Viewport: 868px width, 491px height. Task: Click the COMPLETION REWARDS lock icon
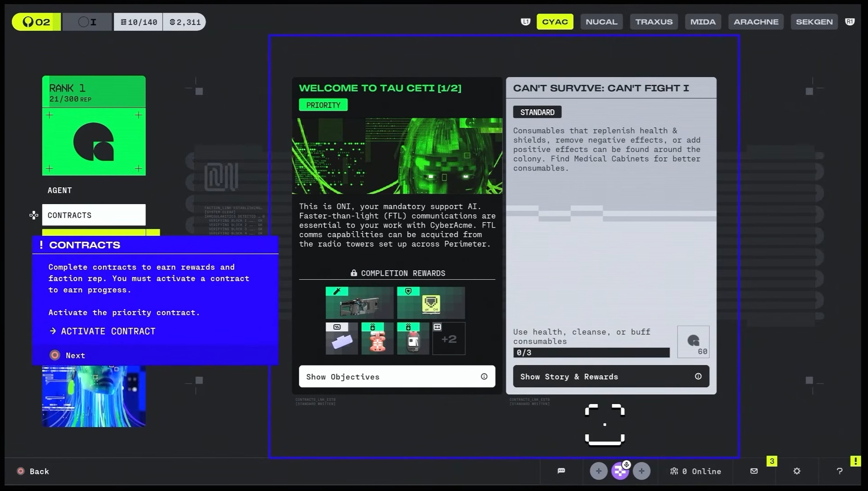click(x=354, y=273)
